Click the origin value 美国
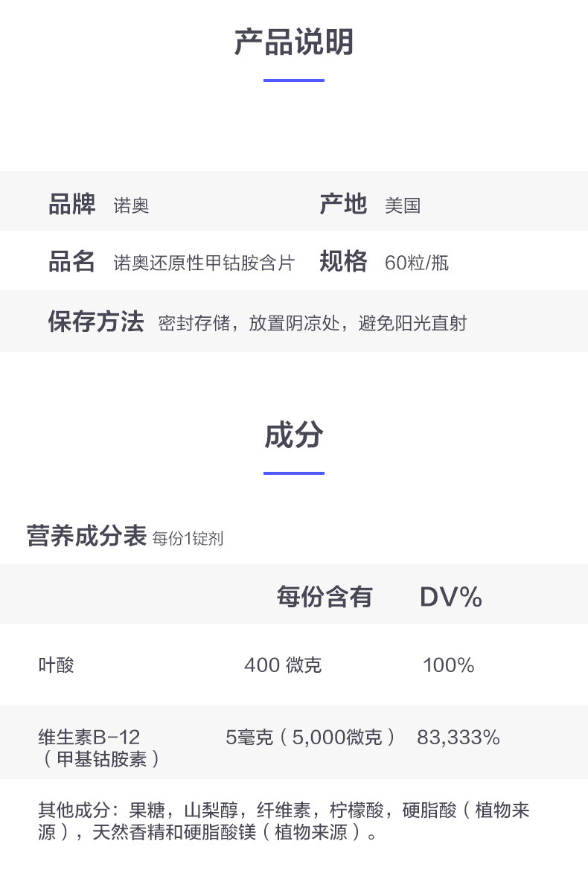588x870 pixels. click(x=403, y=205)
